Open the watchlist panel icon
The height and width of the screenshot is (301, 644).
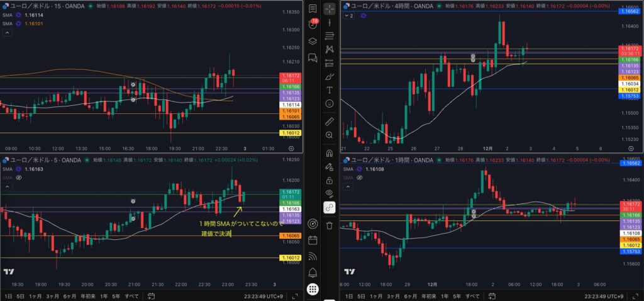pyautogui.click(x=313, y=9)
